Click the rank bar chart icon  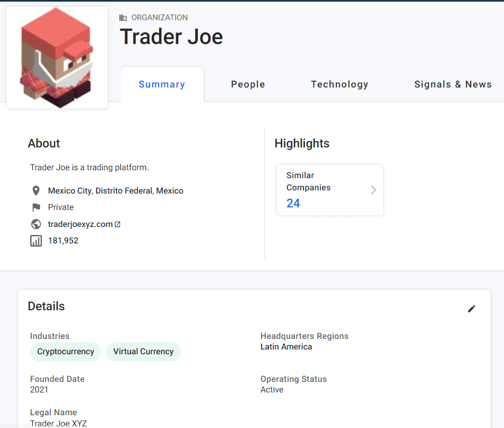click(36, 241)
